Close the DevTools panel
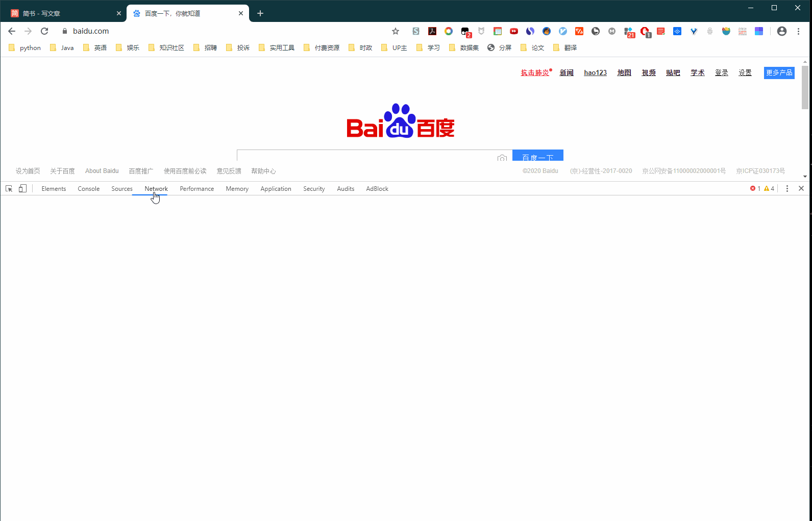The image size is (812, 521). click(801, 188)
